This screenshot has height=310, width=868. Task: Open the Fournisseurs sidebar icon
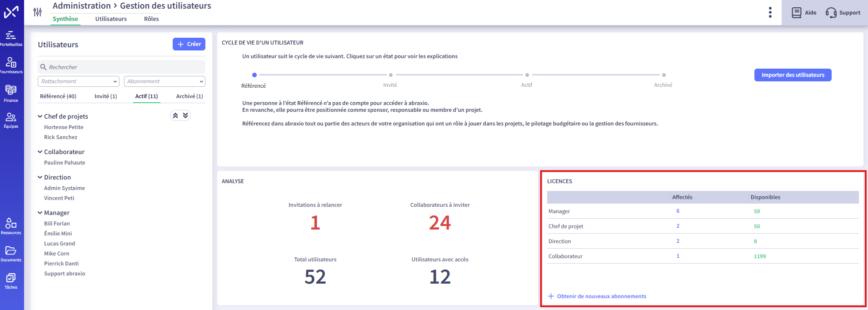[x=11, y=65]
